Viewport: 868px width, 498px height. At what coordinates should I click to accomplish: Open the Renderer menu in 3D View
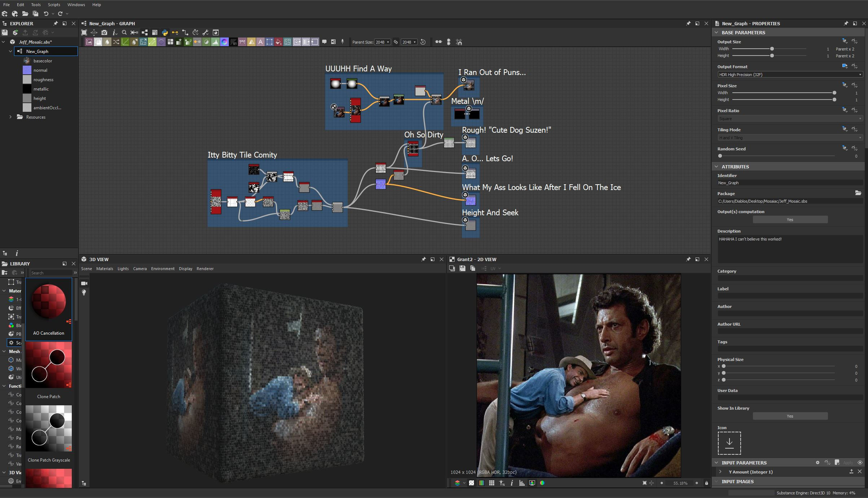click(205, 269)
